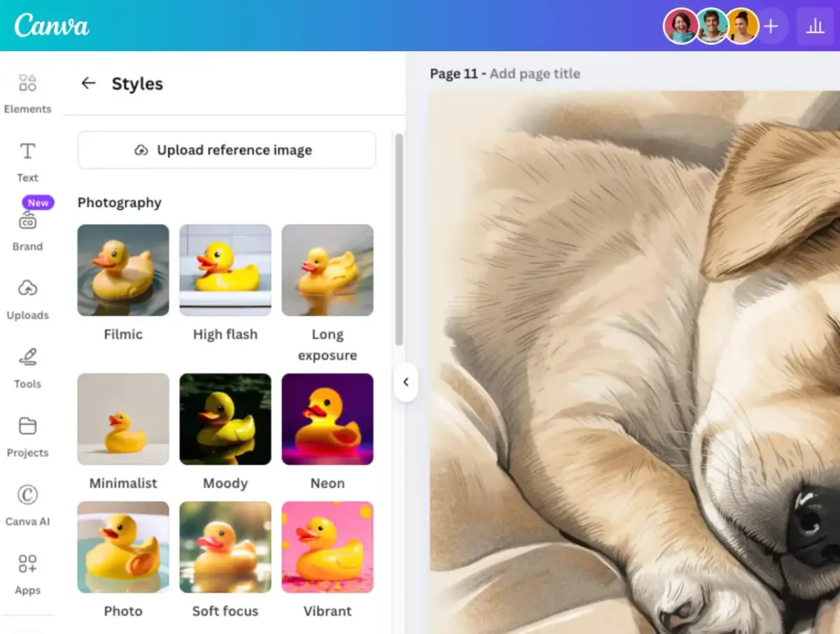Pick the Moody style thumbnail
The image size is (840, 634).
tap(225, 418)
